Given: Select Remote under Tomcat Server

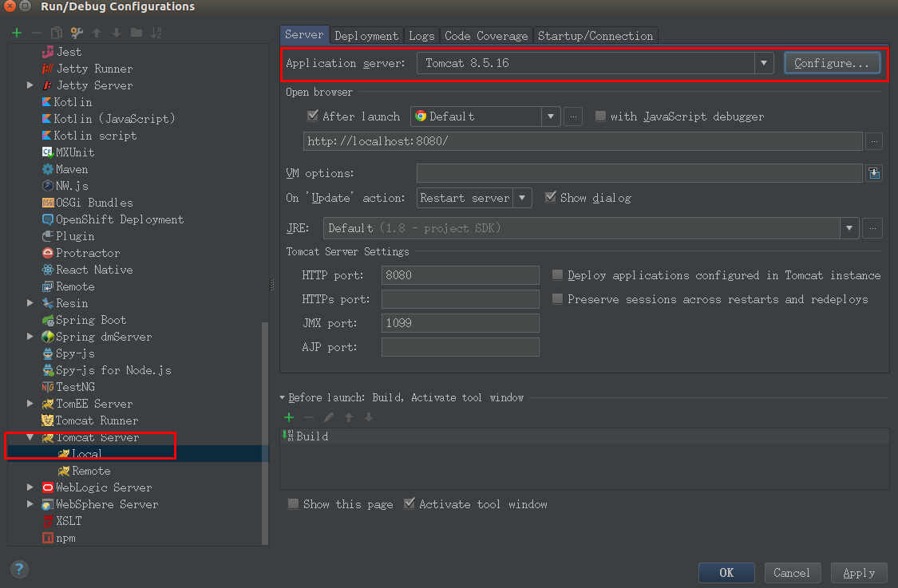Looking at the screenshot, I should [x=84, y=471].
